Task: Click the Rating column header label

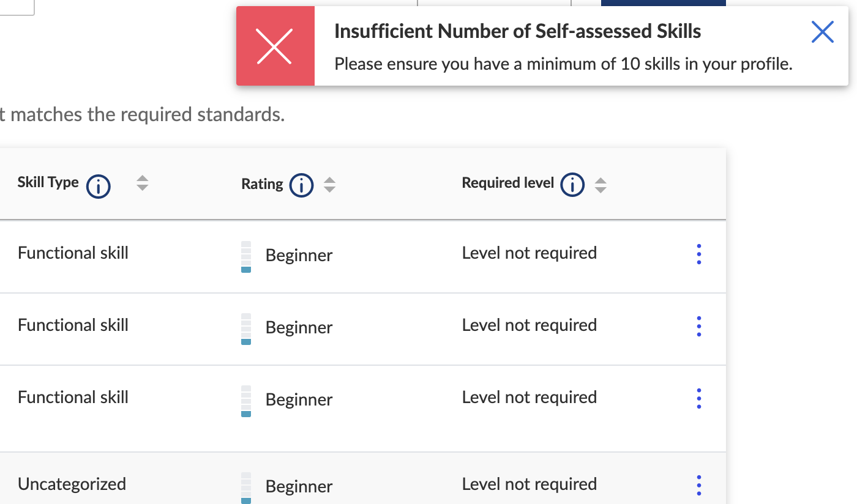Action: [x=262, y=184]
